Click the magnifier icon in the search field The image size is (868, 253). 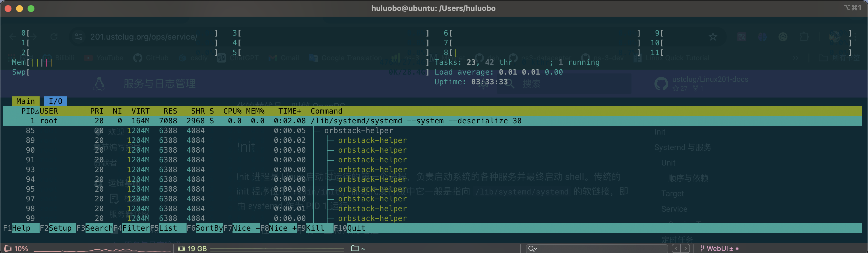pos(532,249)
